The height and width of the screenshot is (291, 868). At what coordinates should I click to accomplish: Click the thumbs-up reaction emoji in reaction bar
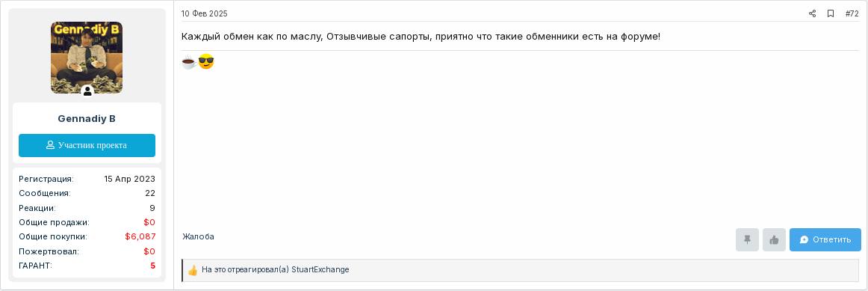point(193,271)
